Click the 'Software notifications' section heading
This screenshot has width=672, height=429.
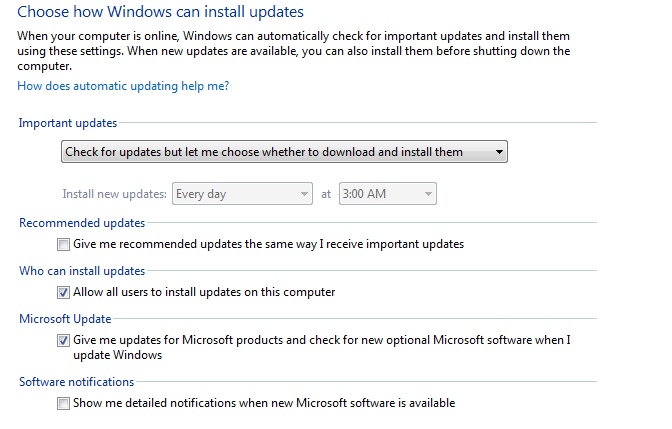[x=77, y=382]
